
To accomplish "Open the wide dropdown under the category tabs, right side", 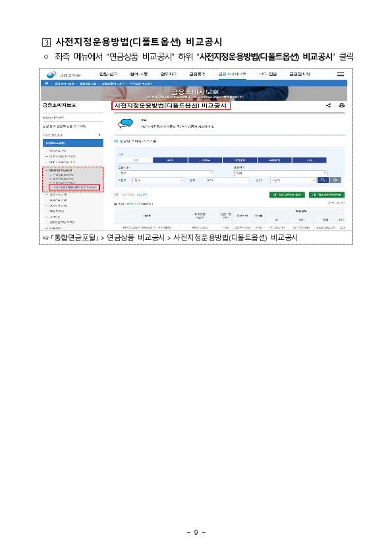I will pyautogui.click(x=280, y=173).
